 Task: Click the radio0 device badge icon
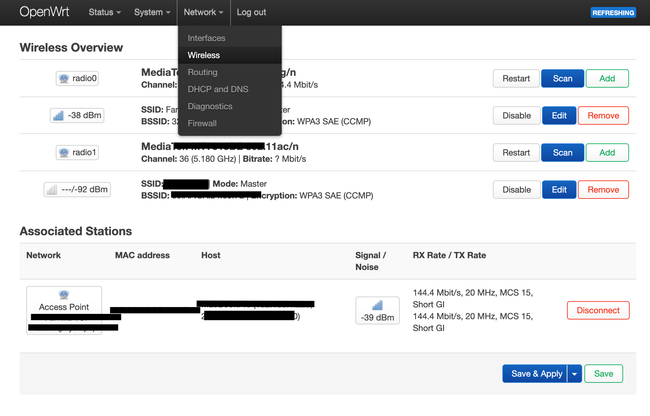[x=77, y=78]
